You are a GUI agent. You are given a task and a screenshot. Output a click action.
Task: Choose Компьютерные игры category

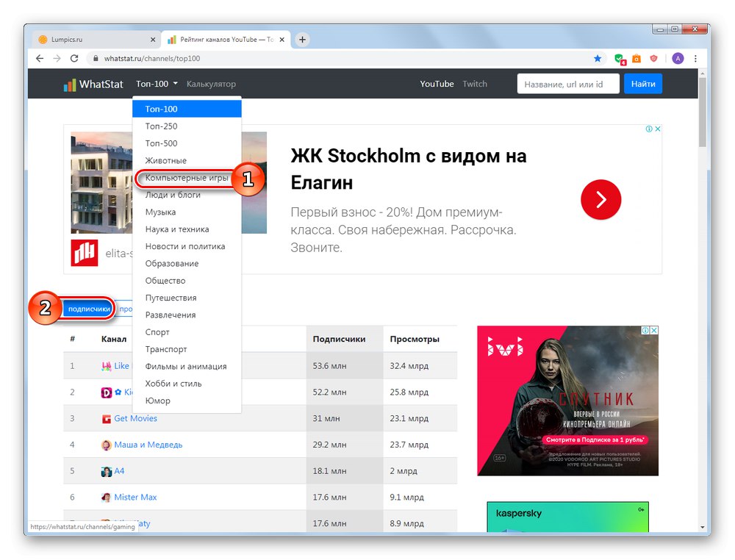click(187, 178)
